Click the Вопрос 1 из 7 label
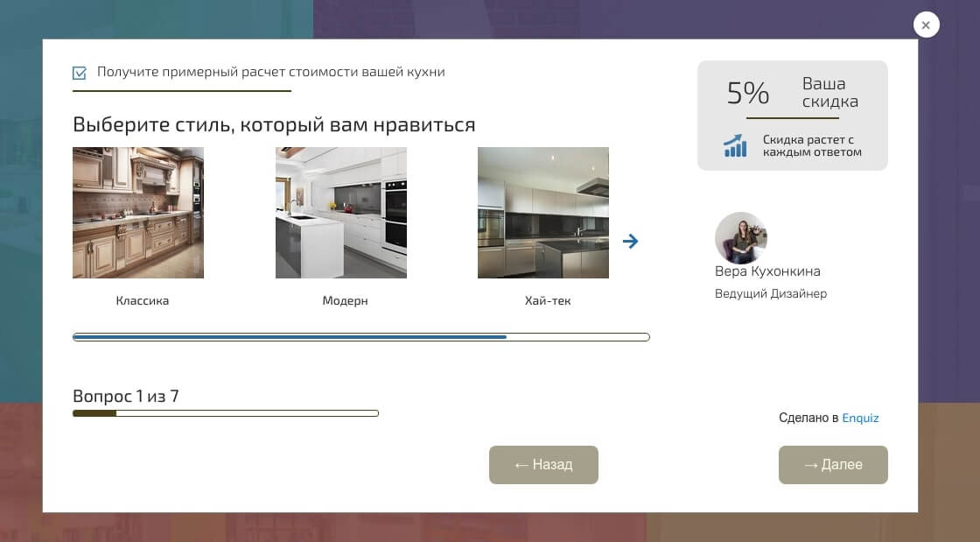The height and width of the screenshot is (542, 980). [x=125, y=396]
